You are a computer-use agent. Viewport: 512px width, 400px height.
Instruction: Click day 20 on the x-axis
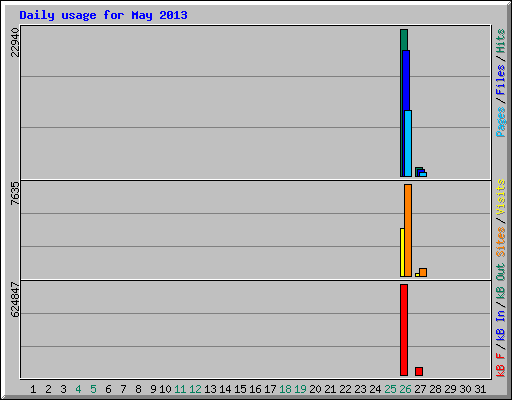click(315, 389)
